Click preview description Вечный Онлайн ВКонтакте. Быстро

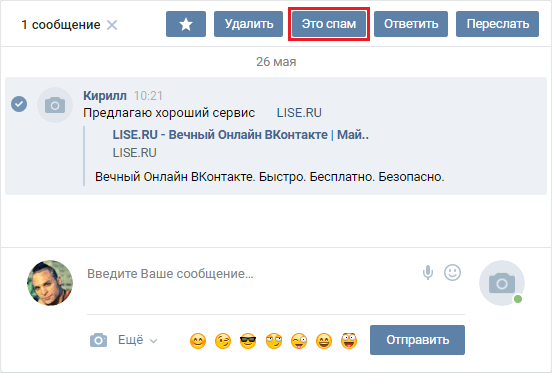point(270,177)
